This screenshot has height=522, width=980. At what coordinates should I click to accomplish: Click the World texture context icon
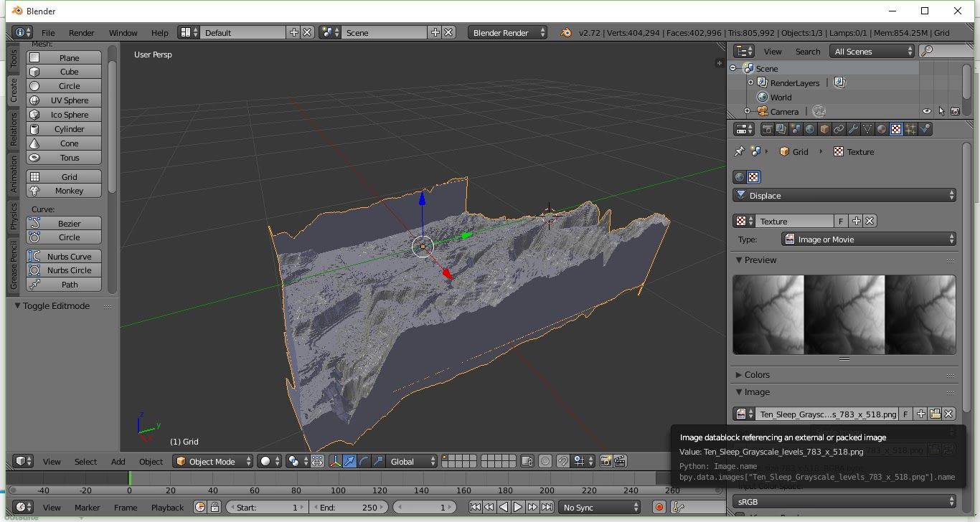(x=739, y=176)
